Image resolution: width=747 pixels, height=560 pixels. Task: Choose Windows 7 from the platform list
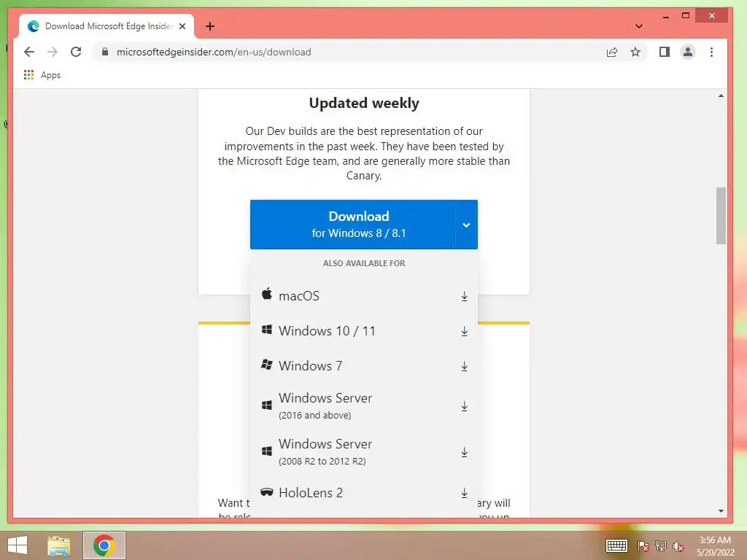(x=364, y=366)
